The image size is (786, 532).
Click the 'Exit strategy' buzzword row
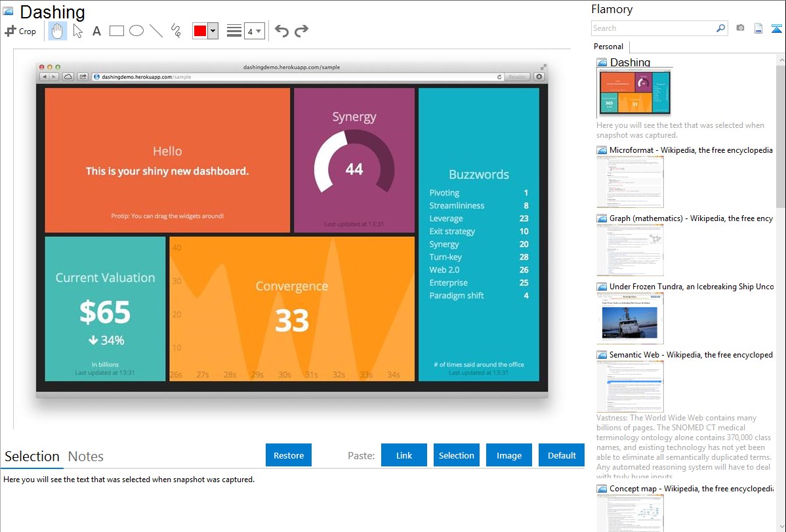click(479, 231)
